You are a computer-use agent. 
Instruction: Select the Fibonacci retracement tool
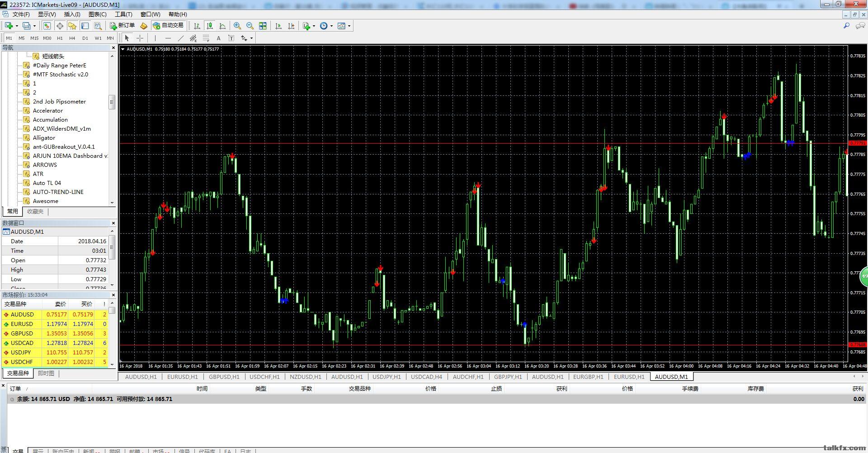click(206, 38)
